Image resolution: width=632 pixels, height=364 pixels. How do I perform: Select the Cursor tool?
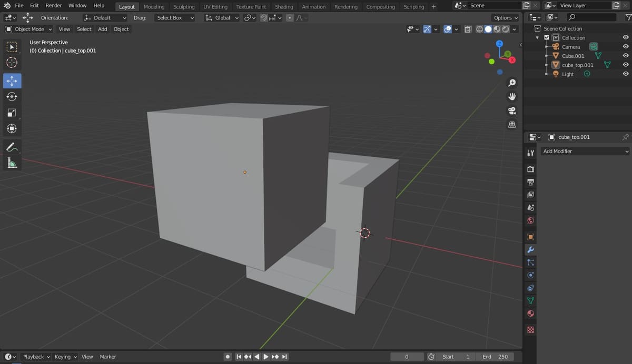[12, 63]
